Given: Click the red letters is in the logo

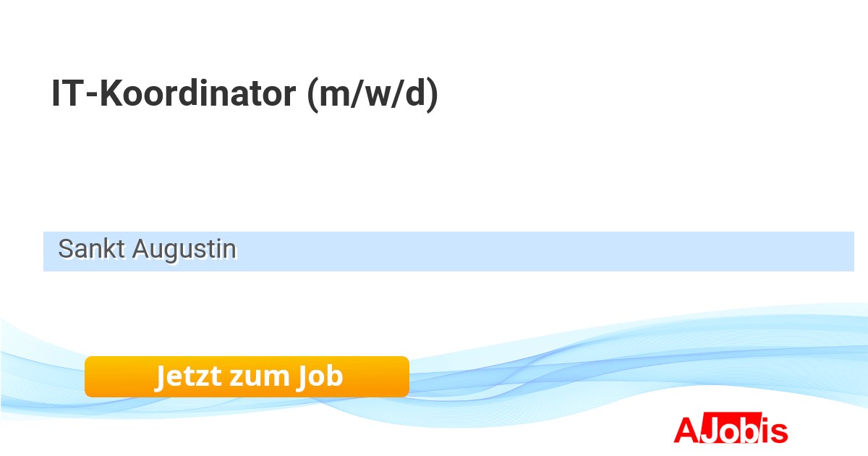Looking at the screenshot, I should click(774, 431).
